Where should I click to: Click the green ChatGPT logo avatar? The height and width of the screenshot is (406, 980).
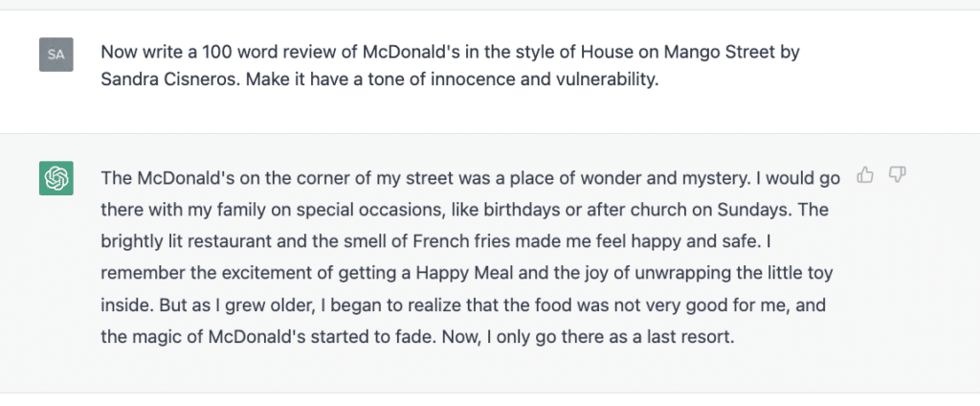(56, 179)
